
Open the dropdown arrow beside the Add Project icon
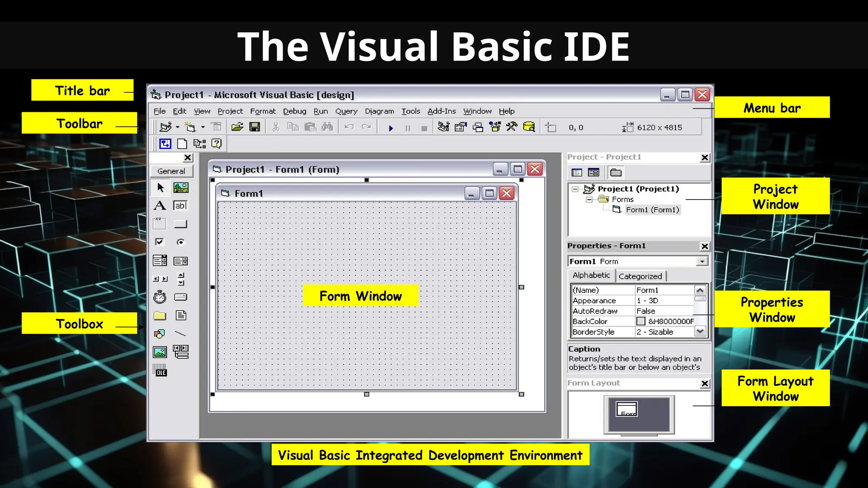click(178, 127)
